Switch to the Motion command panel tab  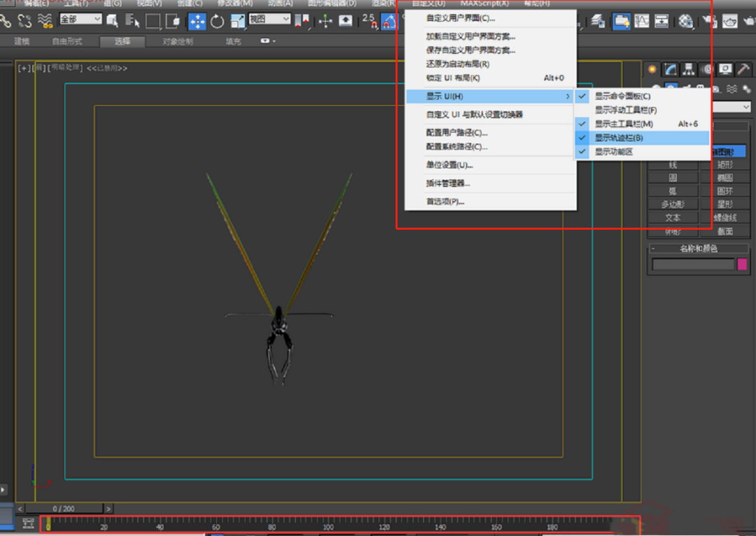[x=707, y=69]
